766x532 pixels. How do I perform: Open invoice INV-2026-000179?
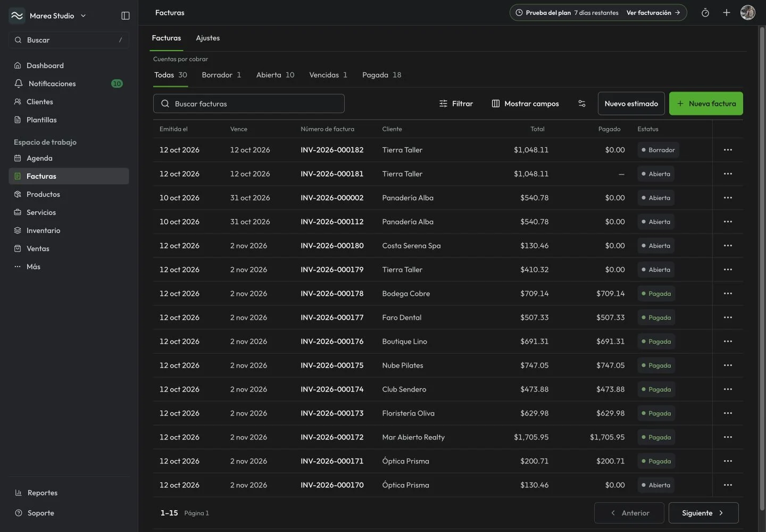(332, 270)
